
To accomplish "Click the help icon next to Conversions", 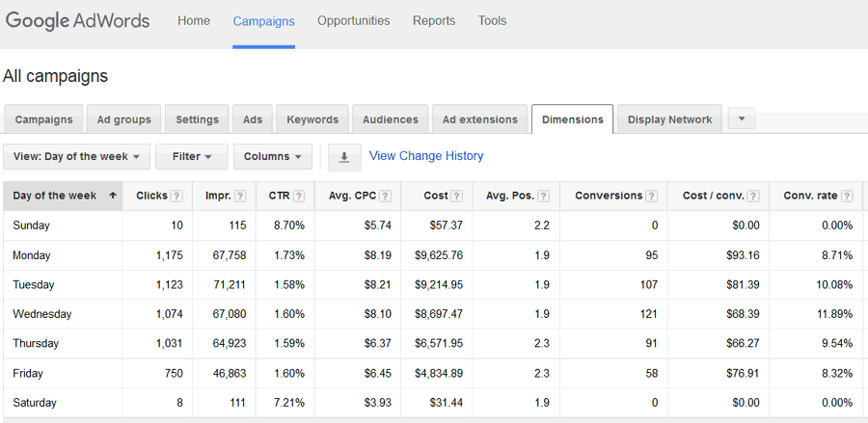I will pyautogui.click(x=652, y=196).
